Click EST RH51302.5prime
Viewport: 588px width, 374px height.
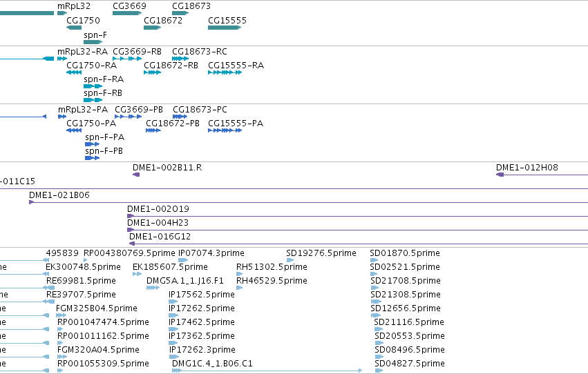[x=272, y=267]
